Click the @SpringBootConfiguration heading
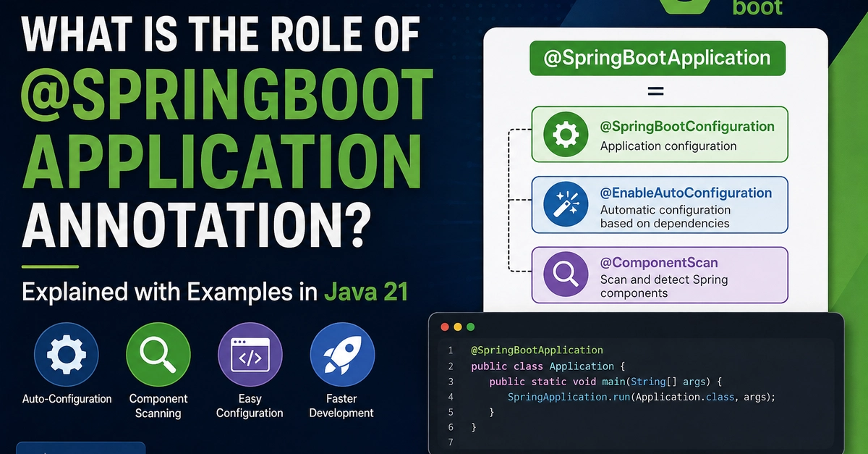 687,127
